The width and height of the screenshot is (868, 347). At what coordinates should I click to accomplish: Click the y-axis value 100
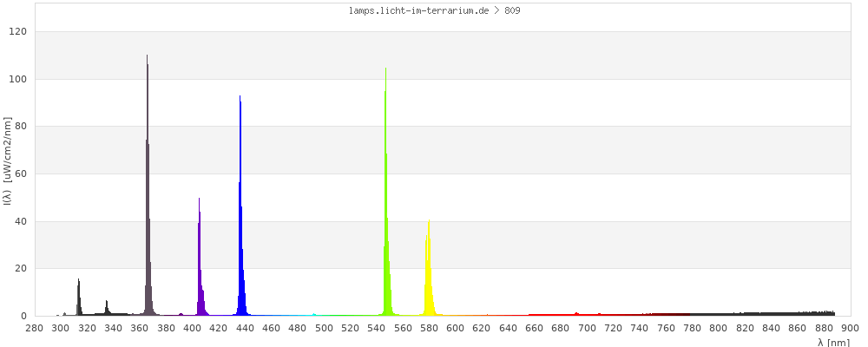[19, 79]
